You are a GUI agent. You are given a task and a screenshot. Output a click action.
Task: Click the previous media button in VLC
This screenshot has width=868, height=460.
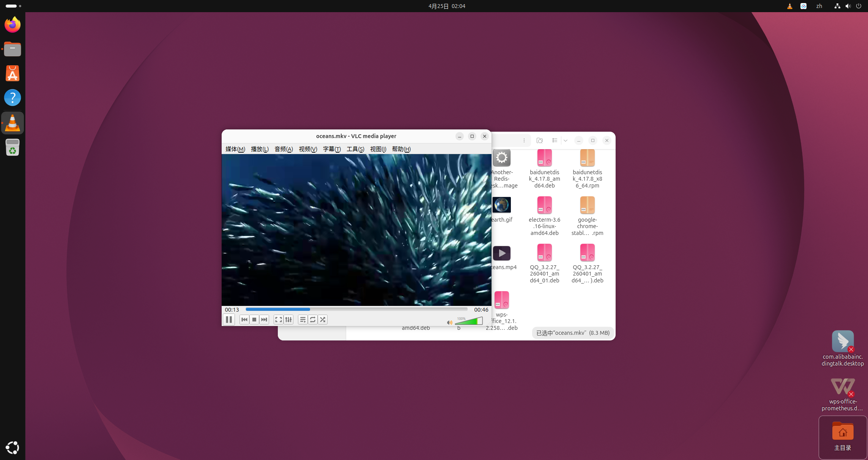pos(244,320)
